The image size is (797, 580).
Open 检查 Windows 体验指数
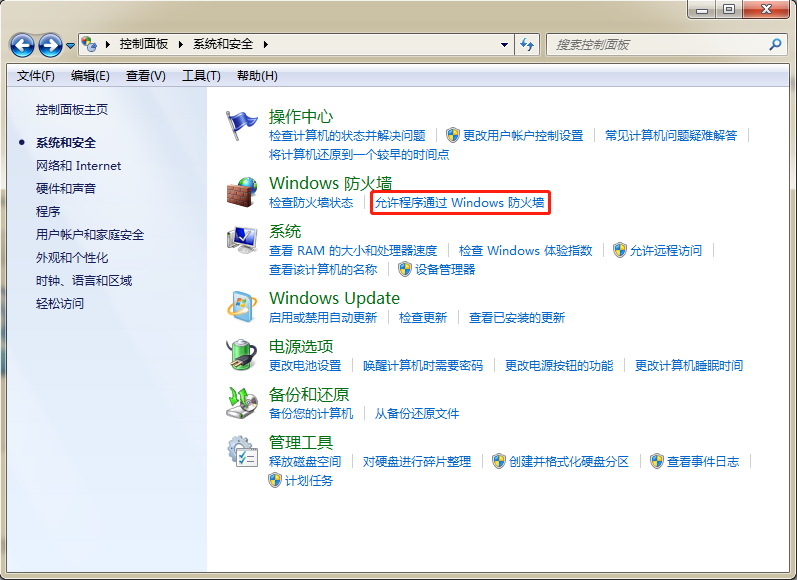click(525, 251)
